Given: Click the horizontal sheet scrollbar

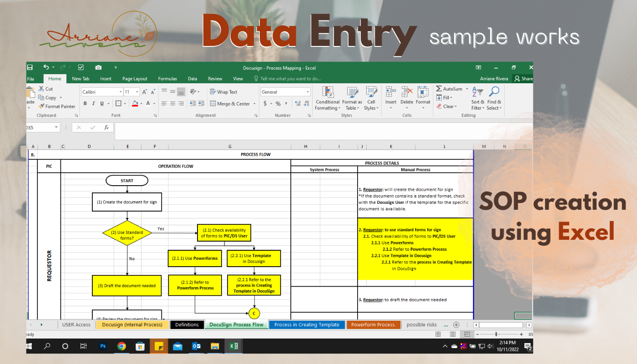Looking at the screenshot, I should tap(502, 325).
